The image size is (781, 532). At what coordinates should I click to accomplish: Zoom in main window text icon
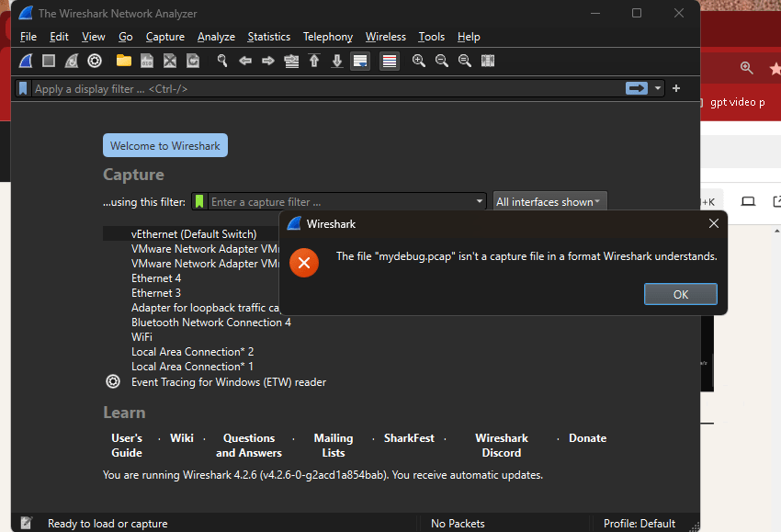419,61
